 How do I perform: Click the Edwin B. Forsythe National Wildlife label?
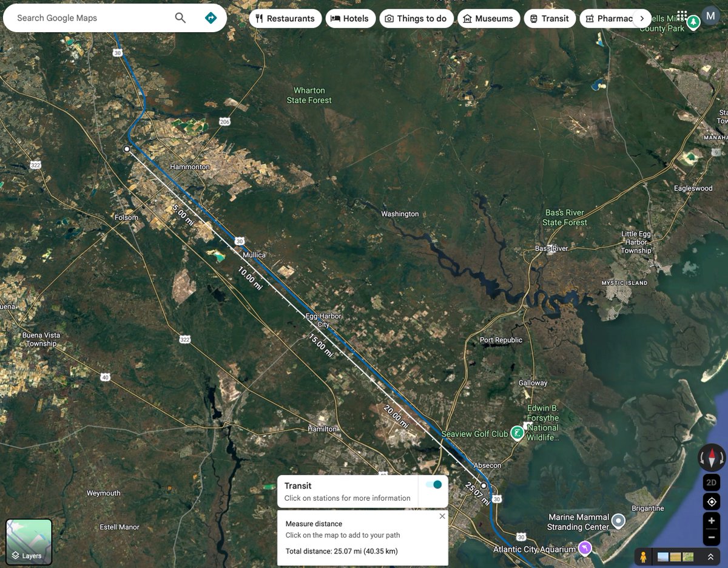coord(543,423)
